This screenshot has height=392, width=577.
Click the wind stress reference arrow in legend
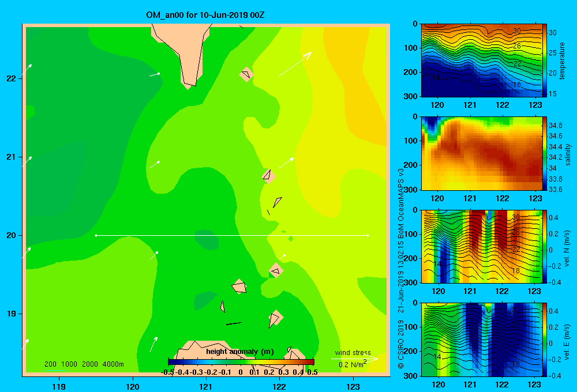click(355, 359)
